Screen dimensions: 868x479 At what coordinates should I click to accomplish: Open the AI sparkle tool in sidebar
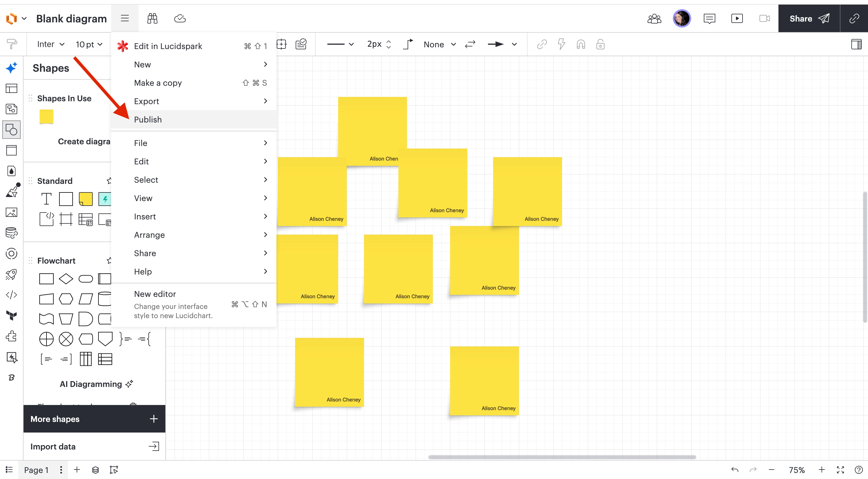[11, 68]
